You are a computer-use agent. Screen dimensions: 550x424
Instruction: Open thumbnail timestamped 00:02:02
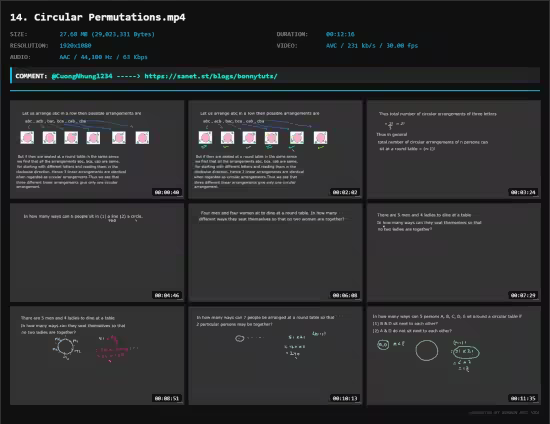pyautogui.click(x=275, y=149)
